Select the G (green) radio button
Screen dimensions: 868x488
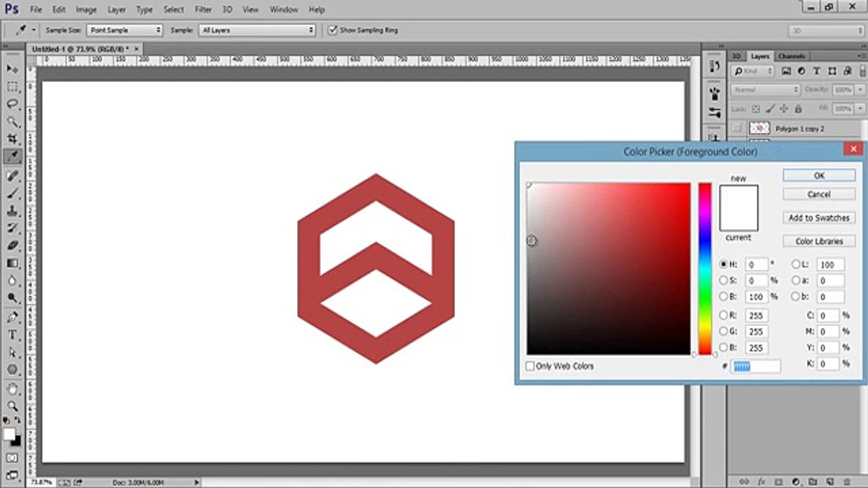[724, 331]
